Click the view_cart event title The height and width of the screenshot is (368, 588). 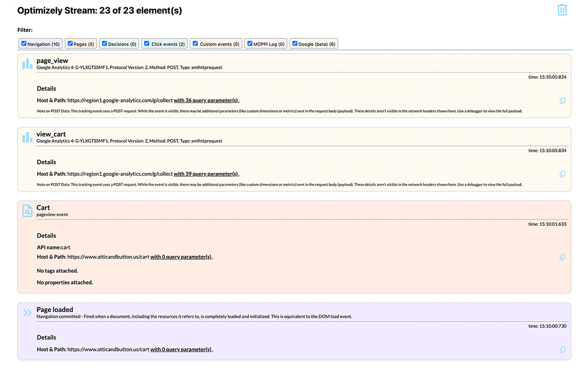[x=51, y=134]
